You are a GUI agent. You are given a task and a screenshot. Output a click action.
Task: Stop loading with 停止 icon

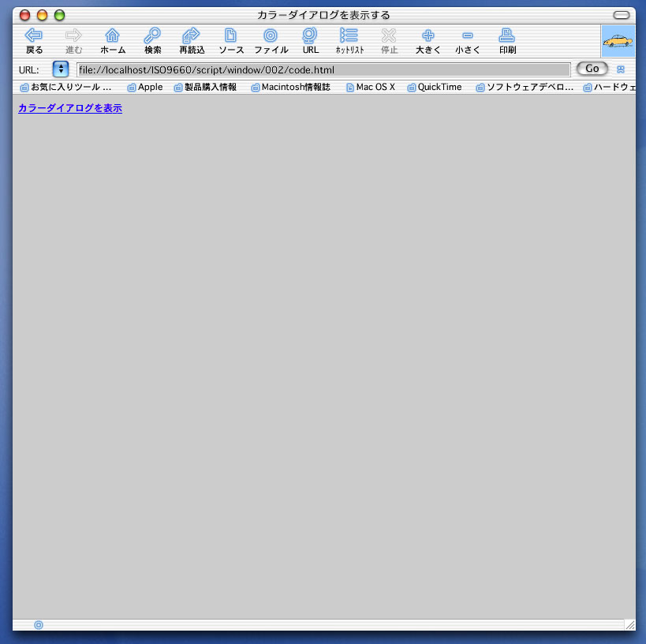click(x=389, y=41)
